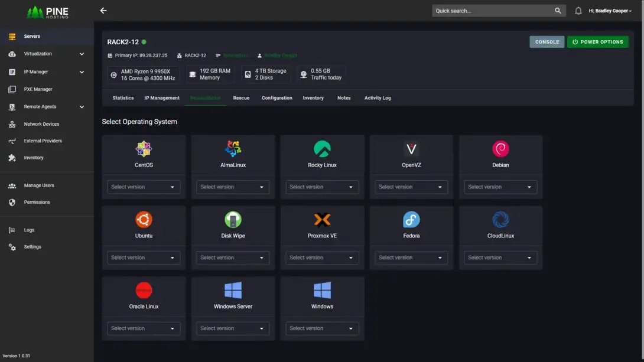Screen dimensions: 644x362
Task: Pick the Fedora logo icon
Action: point(411,220)
